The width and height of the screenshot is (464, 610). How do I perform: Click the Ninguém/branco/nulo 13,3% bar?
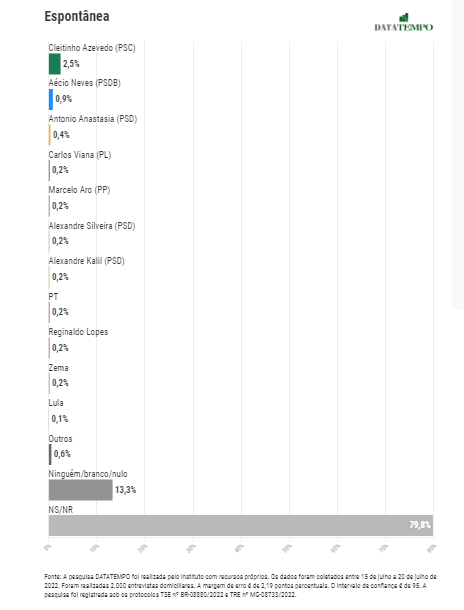coord(81,490)
